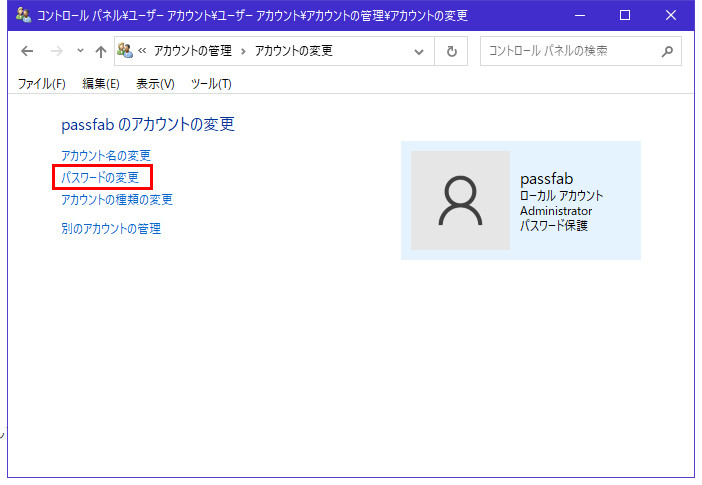The height and width of the screenshot is (485, 702).
Task: Click the passfab account avatar picture
Action: [460, 200]
